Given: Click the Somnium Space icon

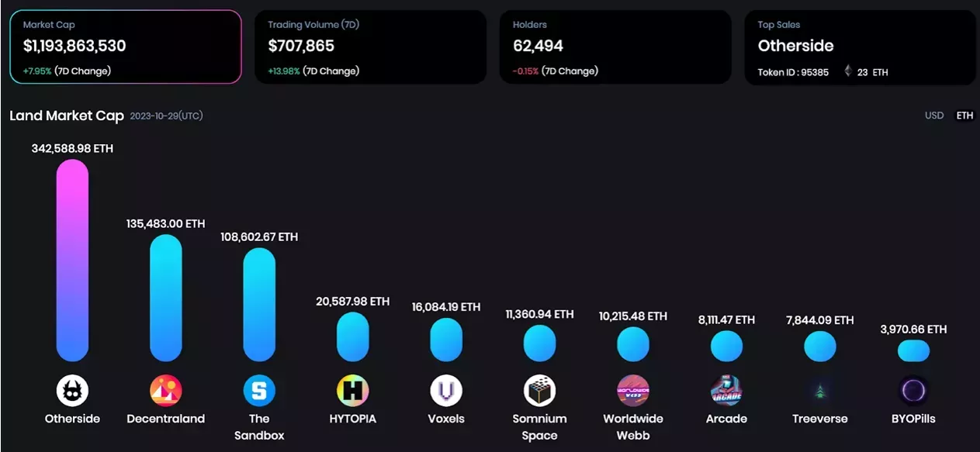Looking at the screenshot, I should (x=540, y=390).
